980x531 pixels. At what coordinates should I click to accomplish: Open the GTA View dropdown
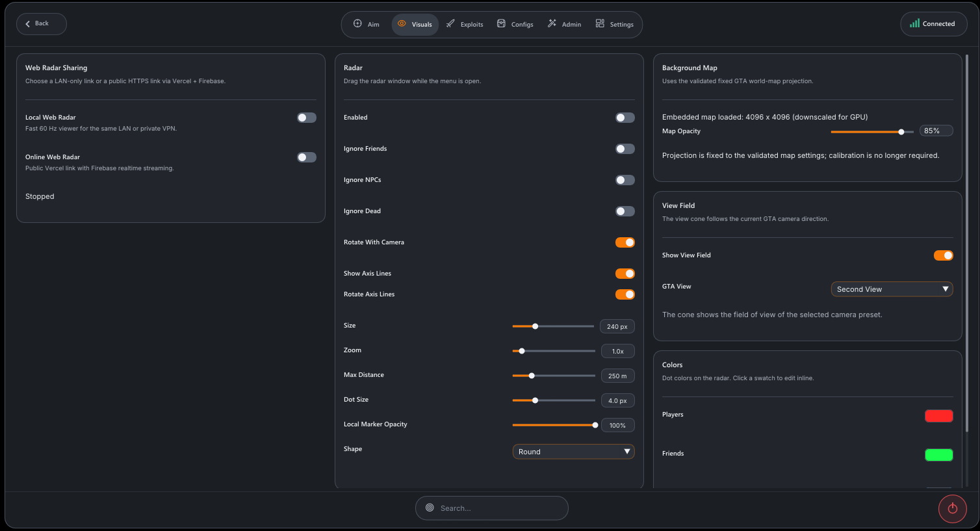coord(892,289)
